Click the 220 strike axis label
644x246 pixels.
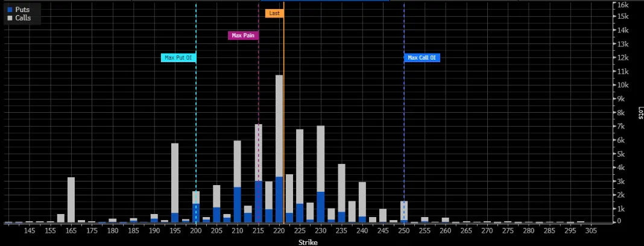click(279, 231)
